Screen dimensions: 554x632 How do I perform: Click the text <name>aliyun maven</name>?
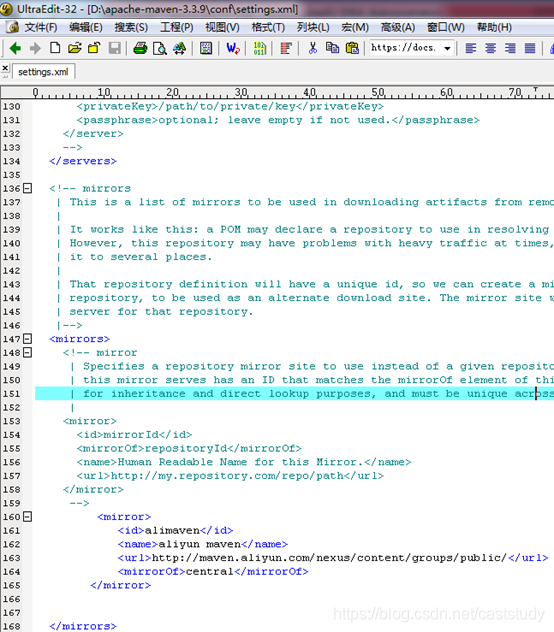pos(202,544)
